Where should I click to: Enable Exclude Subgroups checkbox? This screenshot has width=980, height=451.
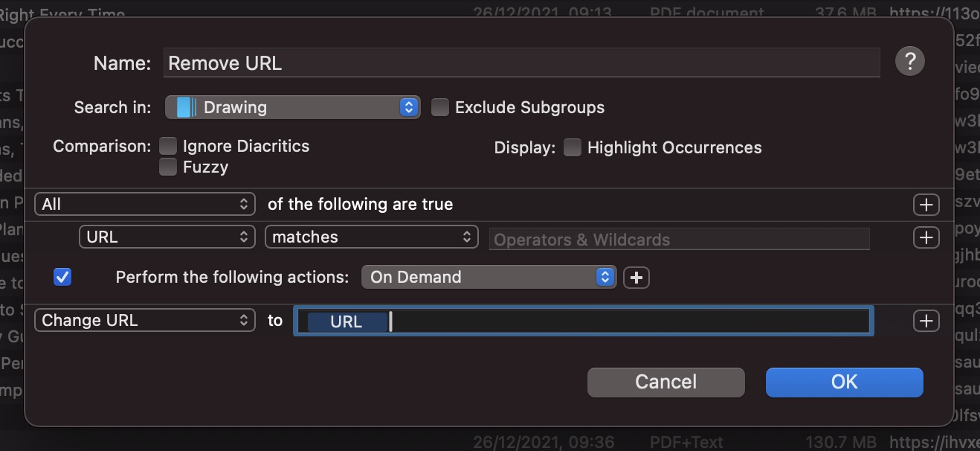coord(440,108)
